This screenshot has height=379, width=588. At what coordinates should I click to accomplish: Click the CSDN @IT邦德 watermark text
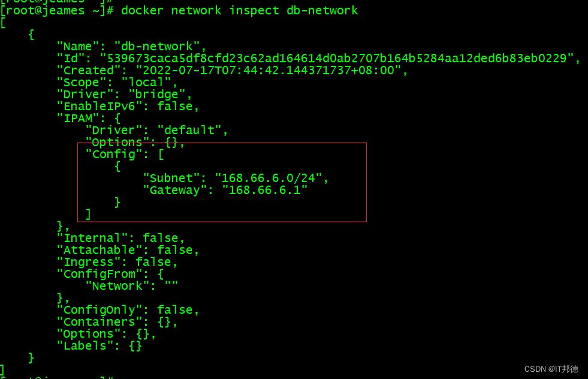click(551, 369)
